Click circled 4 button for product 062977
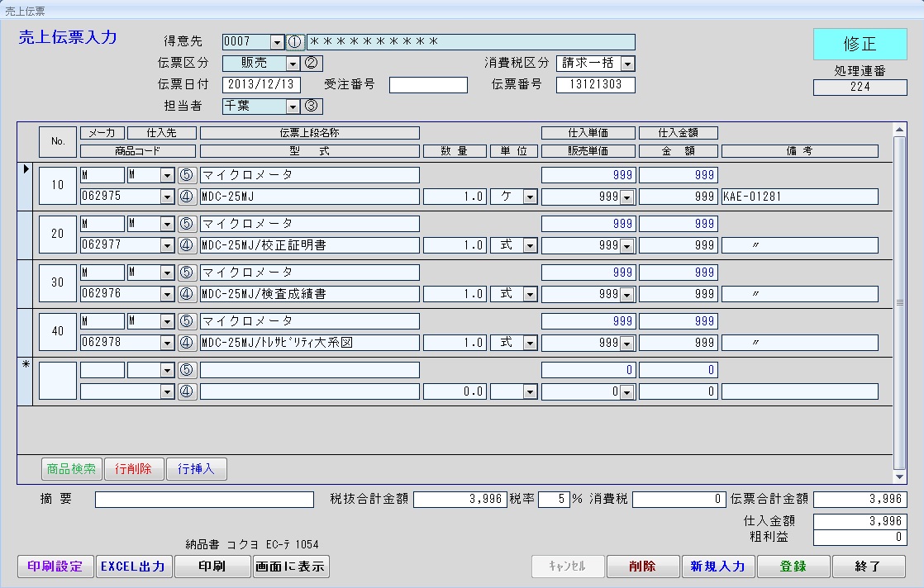 click(x=187, y=245)
